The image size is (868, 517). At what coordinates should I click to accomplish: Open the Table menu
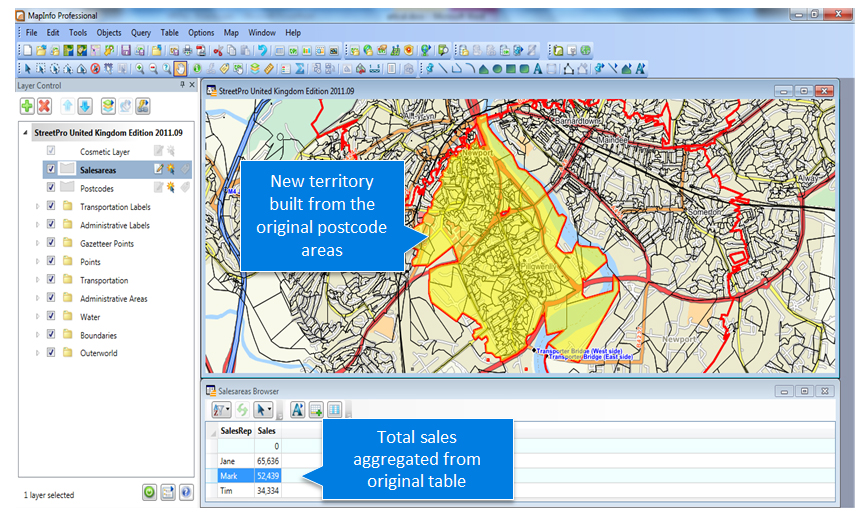pos(169,33)
